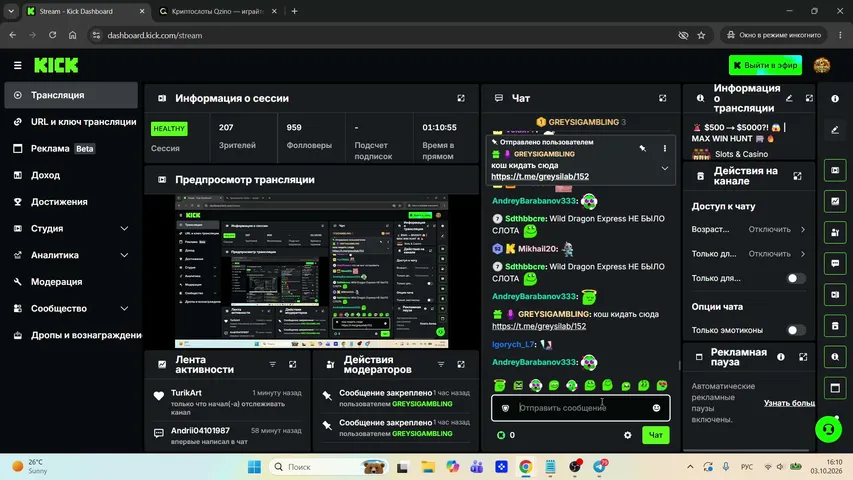
Task: Open the chat widget icon in right sidebar
Action: (835, 263)
